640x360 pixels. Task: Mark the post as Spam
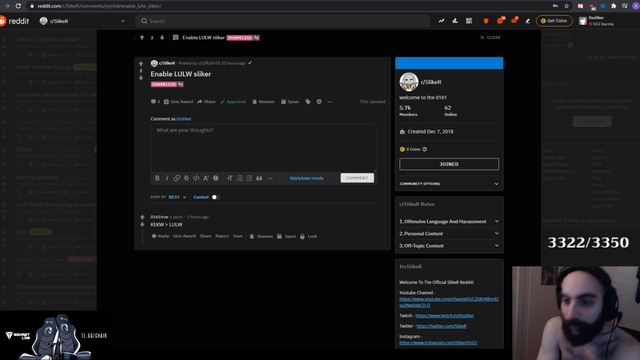pyautogui.click(x=290, y=102)
